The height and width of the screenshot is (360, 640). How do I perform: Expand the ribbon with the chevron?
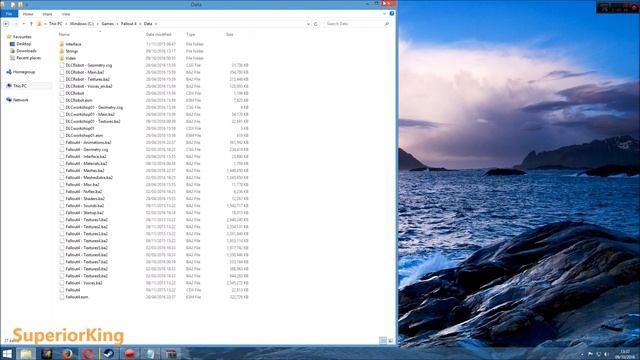pyautogui.click(x=384, y=14)
